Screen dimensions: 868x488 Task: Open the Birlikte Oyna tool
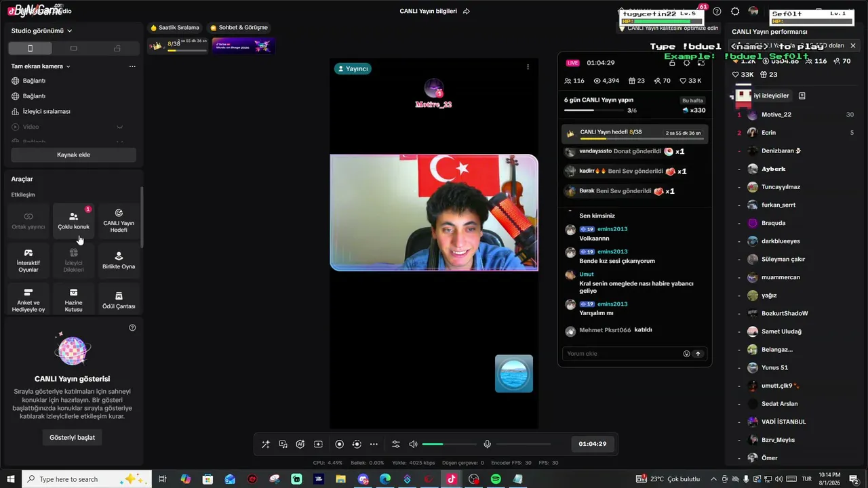[x=119, y=261]
